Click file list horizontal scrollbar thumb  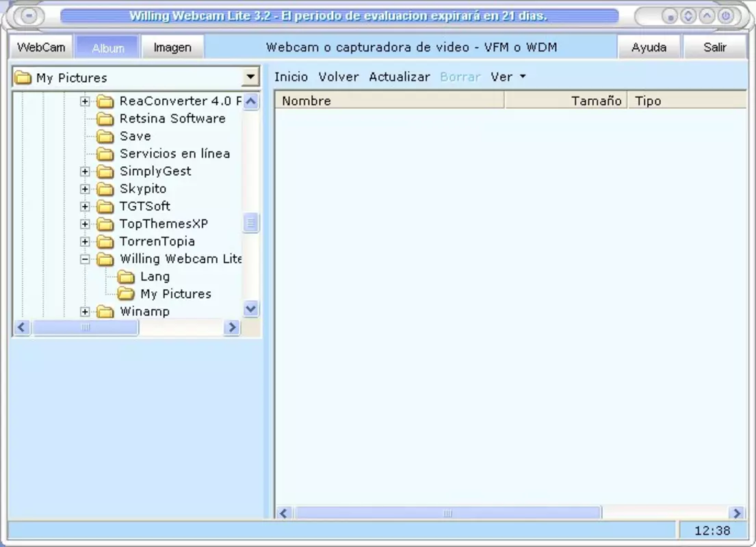pos(448,513)
